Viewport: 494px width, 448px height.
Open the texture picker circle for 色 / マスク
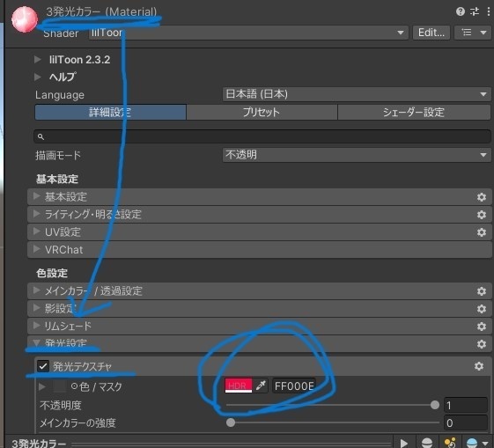[x=74, y=386]
